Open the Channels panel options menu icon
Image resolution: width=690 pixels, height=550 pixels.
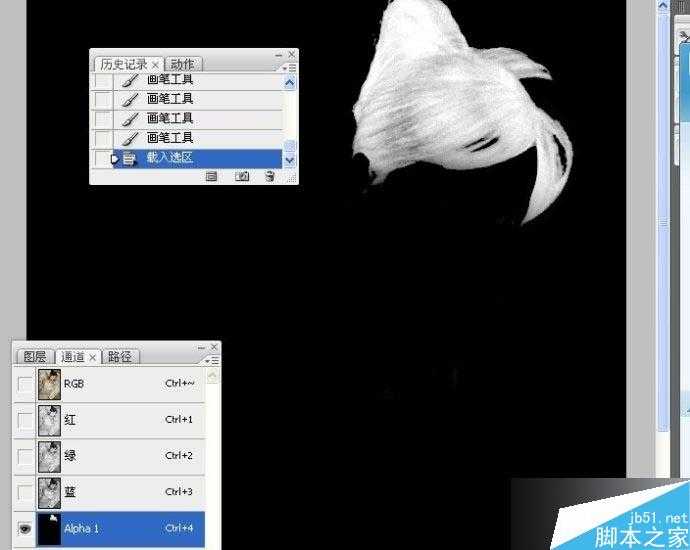212,360
